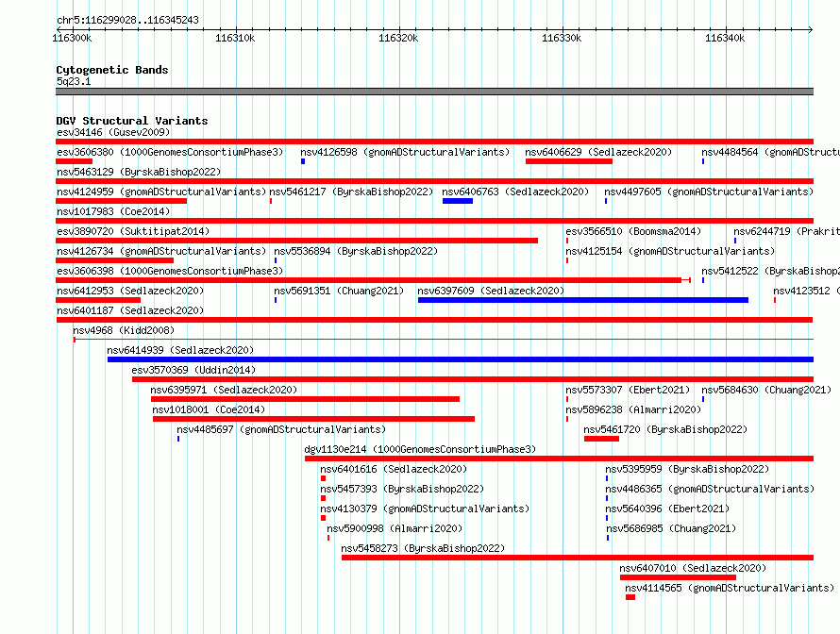The image size is (840, 634).
Task: Open nsv5896238 (Almarri2020) label
Action: point(633,409)
